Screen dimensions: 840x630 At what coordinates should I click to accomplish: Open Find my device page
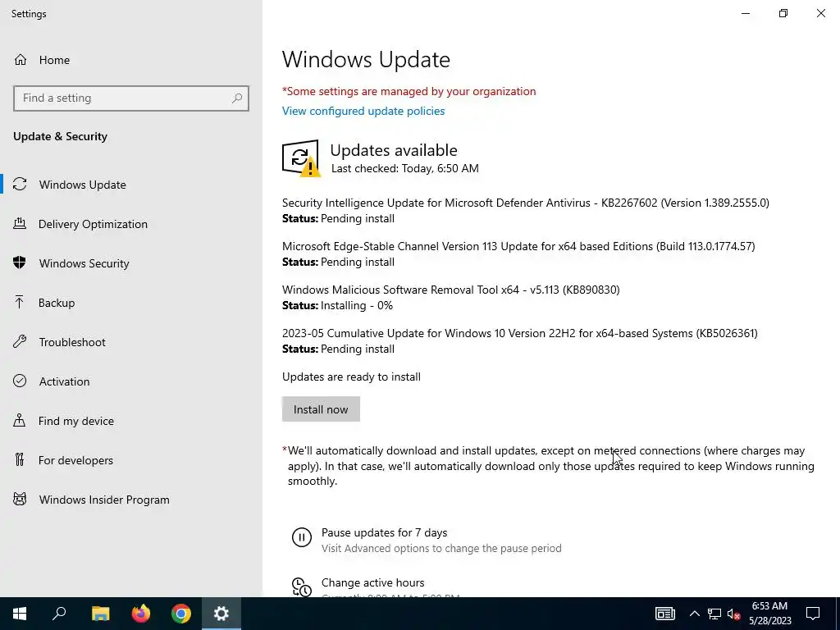click(131, 421)
